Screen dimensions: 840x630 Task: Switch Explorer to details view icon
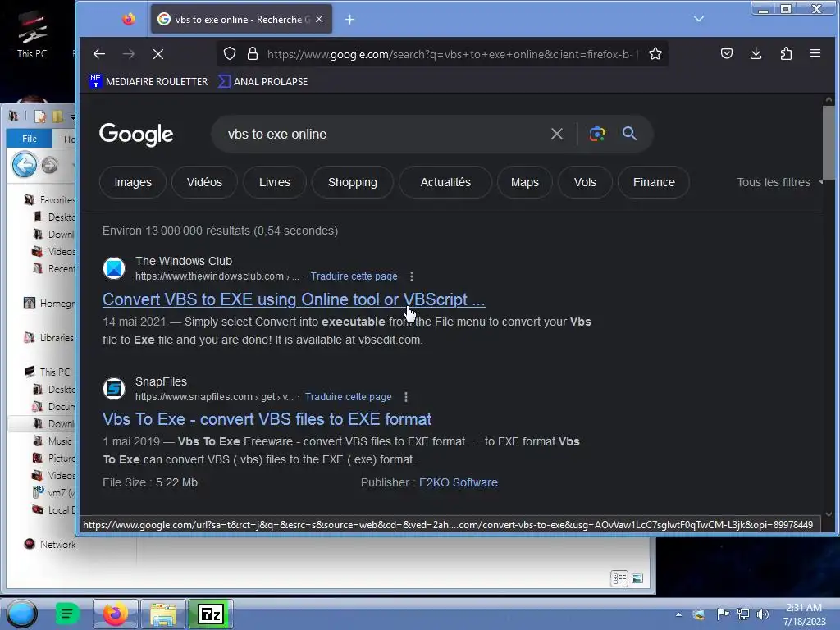(619, 578)
